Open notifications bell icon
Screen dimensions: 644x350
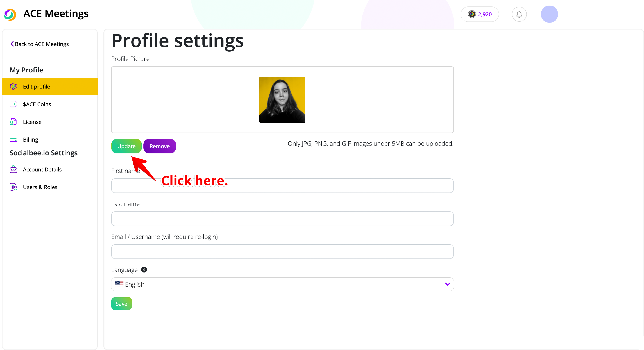[519, 14]
